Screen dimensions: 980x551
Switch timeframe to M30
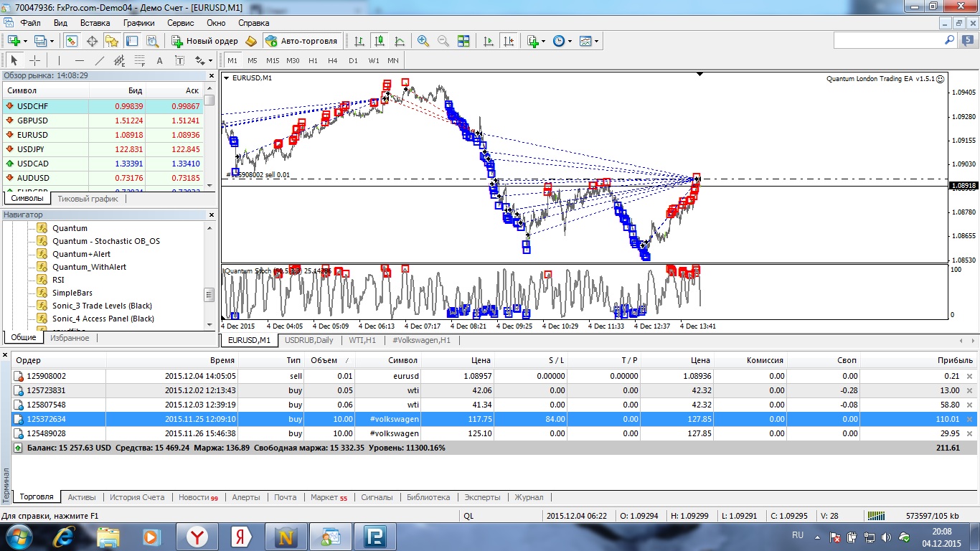[x=293, y=60]
